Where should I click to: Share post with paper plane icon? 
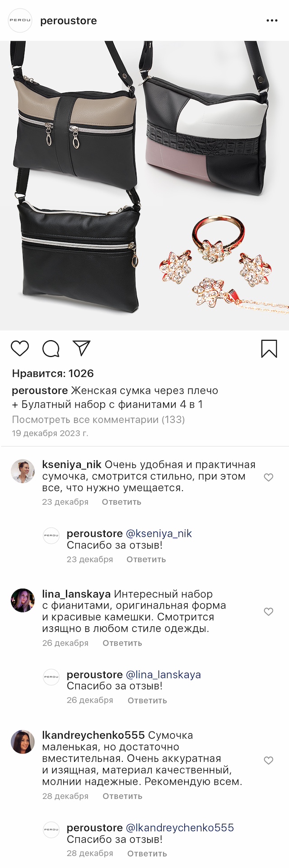click(82, 348)
